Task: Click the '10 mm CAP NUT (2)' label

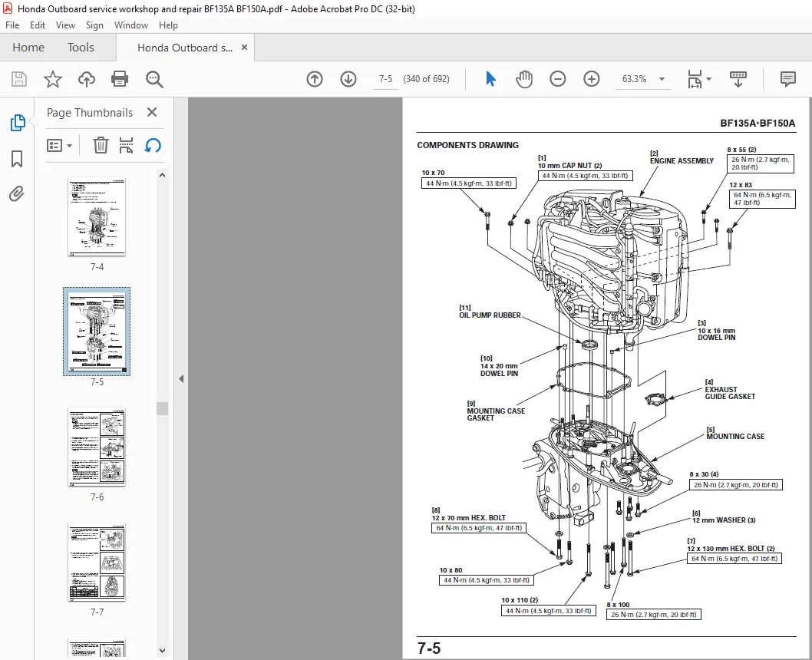Action: (569, 166)
